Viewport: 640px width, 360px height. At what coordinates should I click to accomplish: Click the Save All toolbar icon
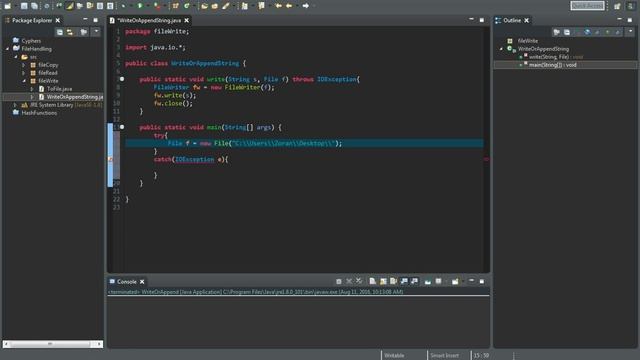coord(34,6)
